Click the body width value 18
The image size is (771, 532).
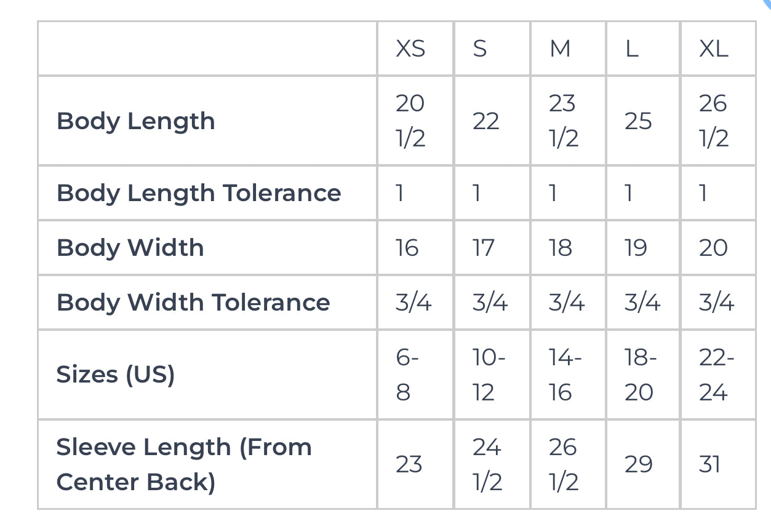pyautogui.click(x=561, y=248)
